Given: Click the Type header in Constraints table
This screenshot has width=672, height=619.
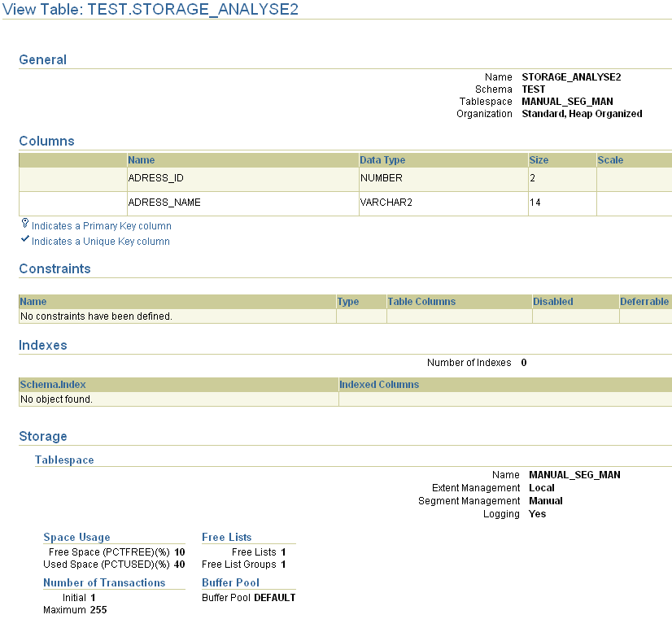Looking at the screenshot, I should pos(348,302).
